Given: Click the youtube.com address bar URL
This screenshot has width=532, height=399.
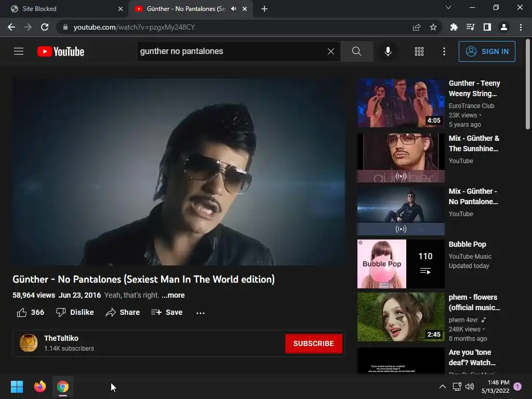Looking at the screenshot, I should coord(134,27).
